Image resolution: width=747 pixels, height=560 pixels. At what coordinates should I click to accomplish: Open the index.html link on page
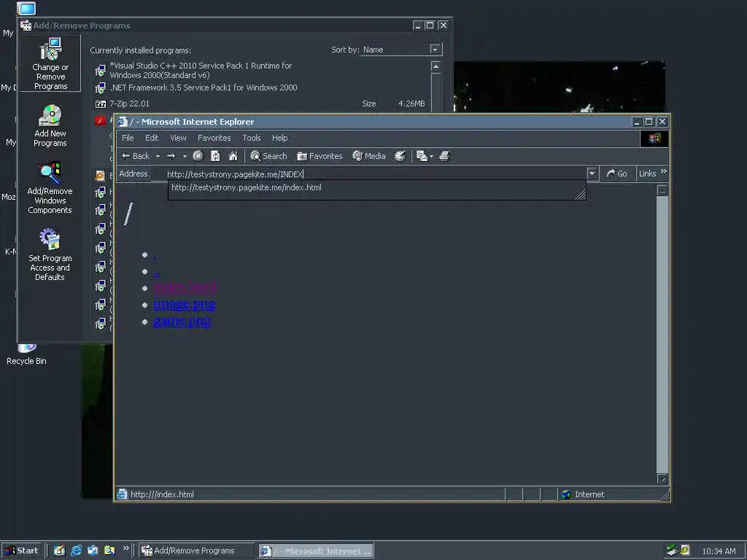185,287
